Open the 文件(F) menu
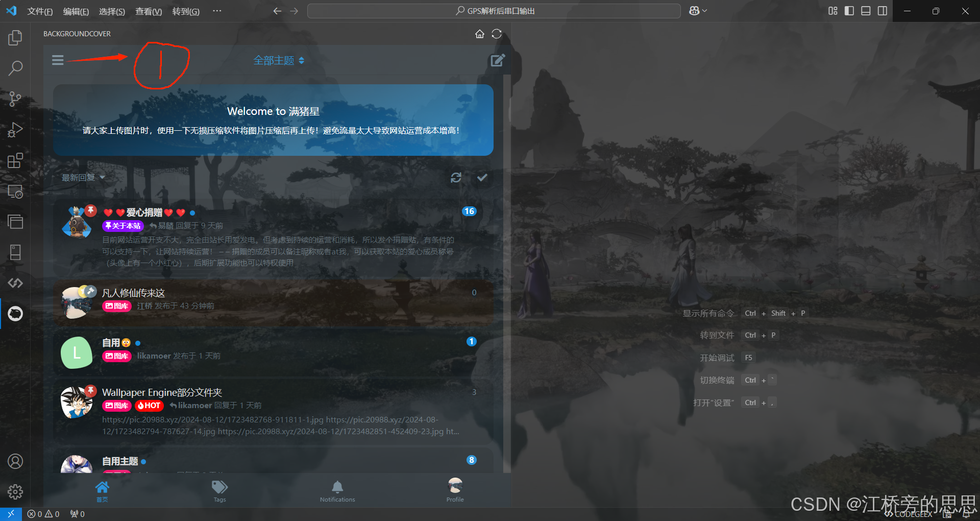Image resolution: width=980 pixels, height=521 pixels. pyautogui.click(x=40, y=11)
